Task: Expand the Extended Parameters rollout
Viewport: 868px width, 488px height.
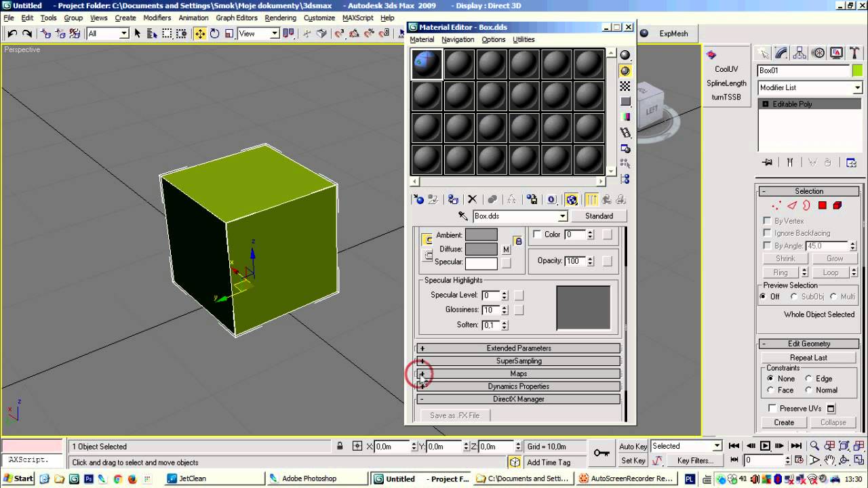Action: click(519, 348)
